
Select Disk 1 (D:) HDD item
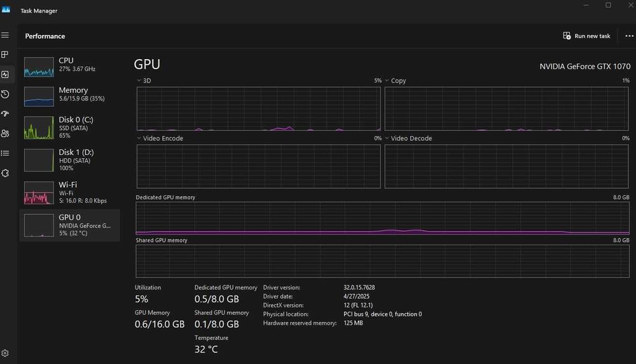[69, 160]
